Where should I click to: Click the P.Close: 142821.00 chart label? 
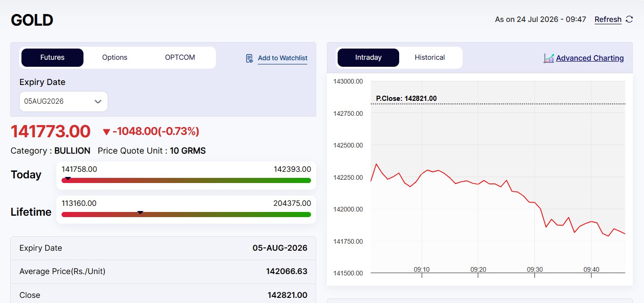coord(406,99)
